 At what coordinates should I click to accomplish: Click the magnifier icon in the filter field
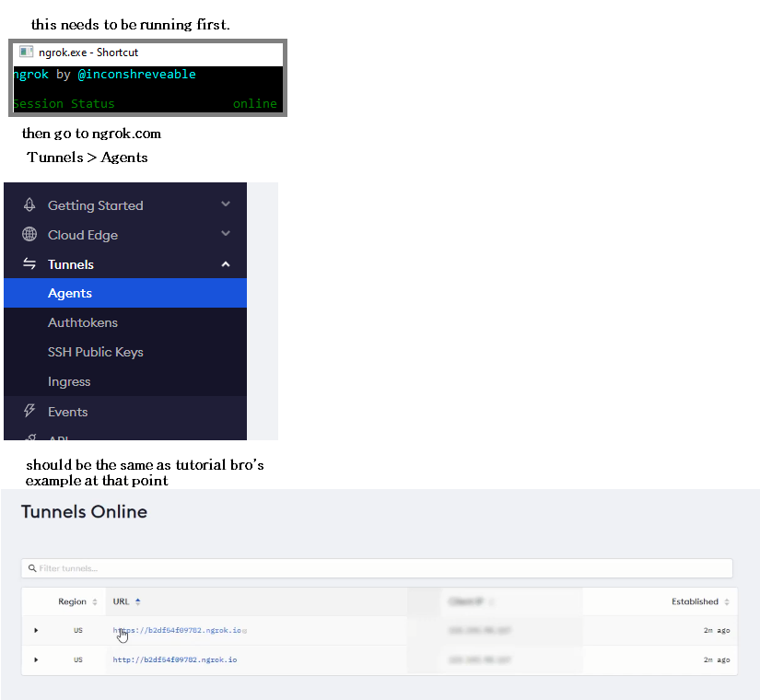pos(33,568)
